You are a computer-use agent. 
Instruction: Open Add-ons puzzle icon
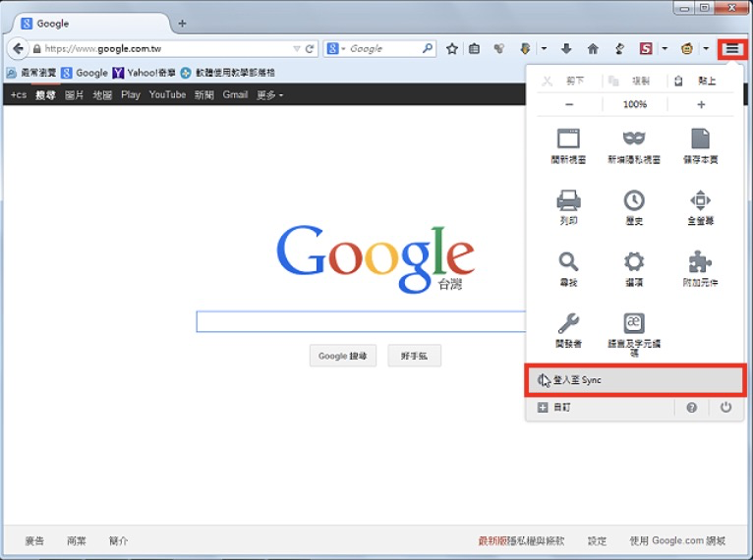click(700, 269)
